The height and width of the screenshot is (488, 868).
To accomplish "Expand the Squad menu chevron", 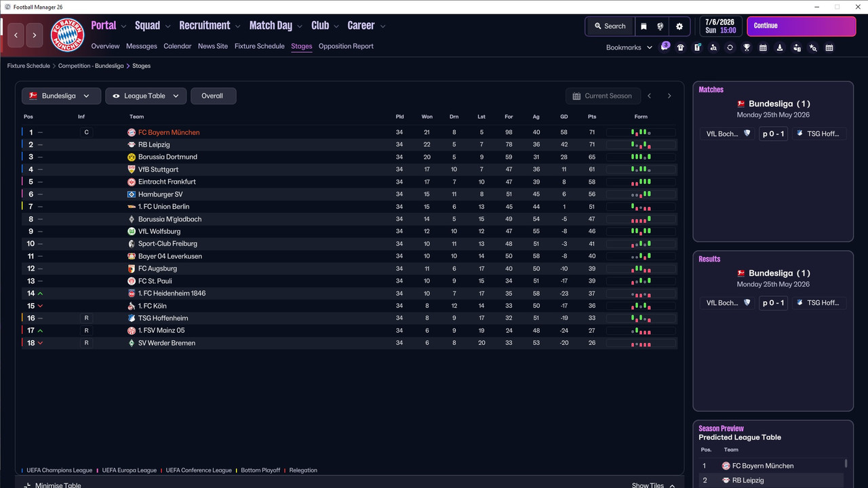I will coord(167,26).
